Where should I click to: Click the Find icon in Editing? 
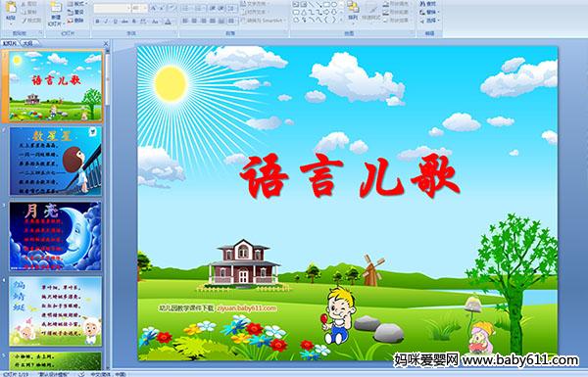coord(428,4)
